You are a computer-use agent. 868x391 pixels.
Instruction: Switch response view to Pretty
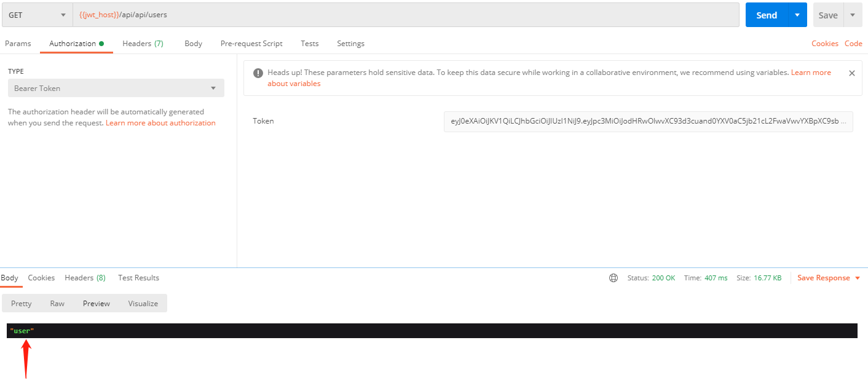[x=22, y=304]
